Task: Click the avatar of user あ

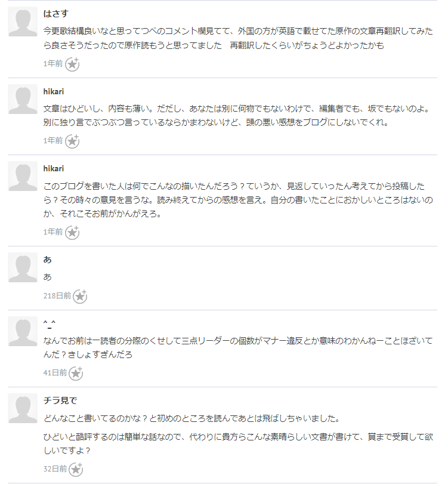Action: coord(23,267)
